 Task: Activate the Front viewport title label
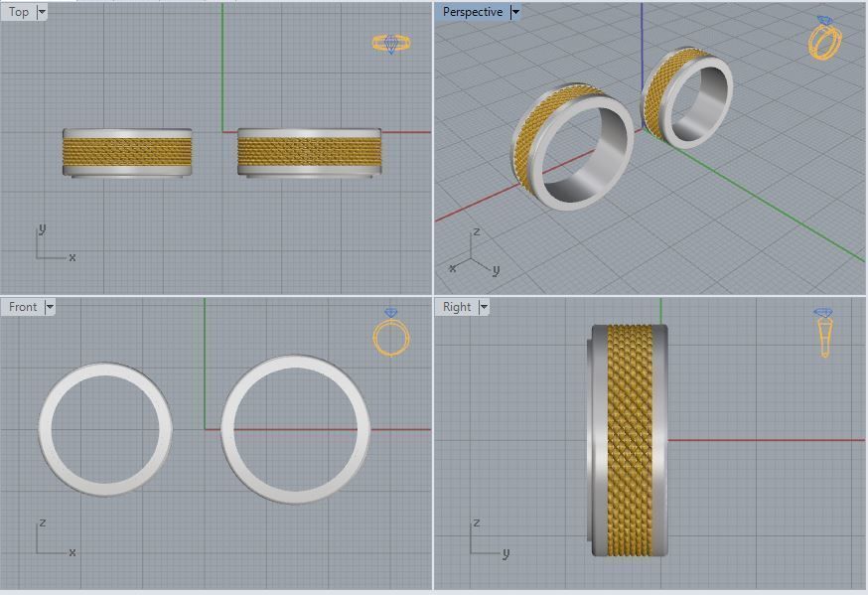[23, 307]
